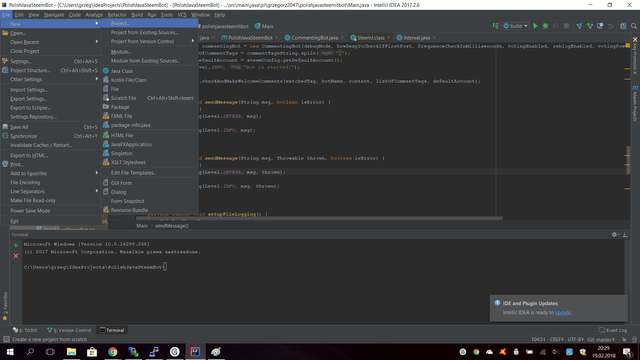Open the UTF-8 encoding selector
Viewport: 640px width, 360px height.
tap(576, 339)
